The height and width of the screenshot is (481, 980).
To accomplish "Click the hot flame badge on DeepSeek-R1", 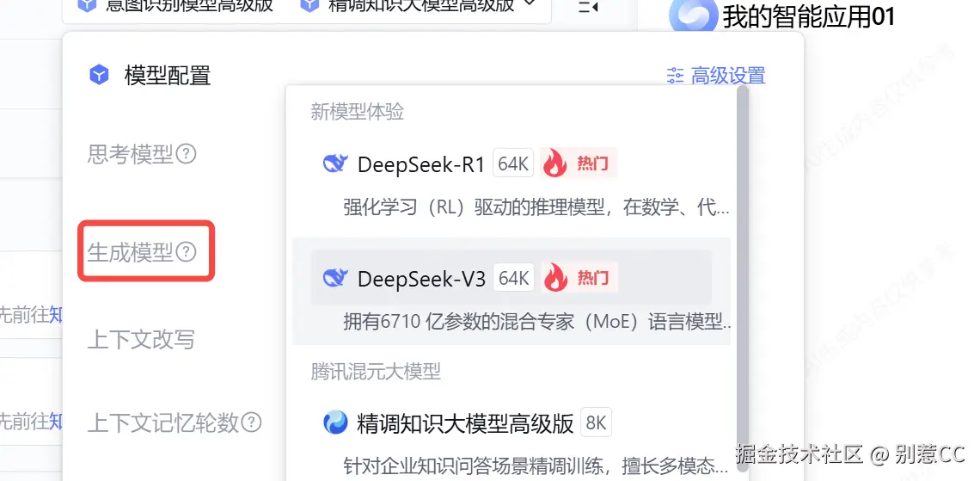I will pos(579,163).
